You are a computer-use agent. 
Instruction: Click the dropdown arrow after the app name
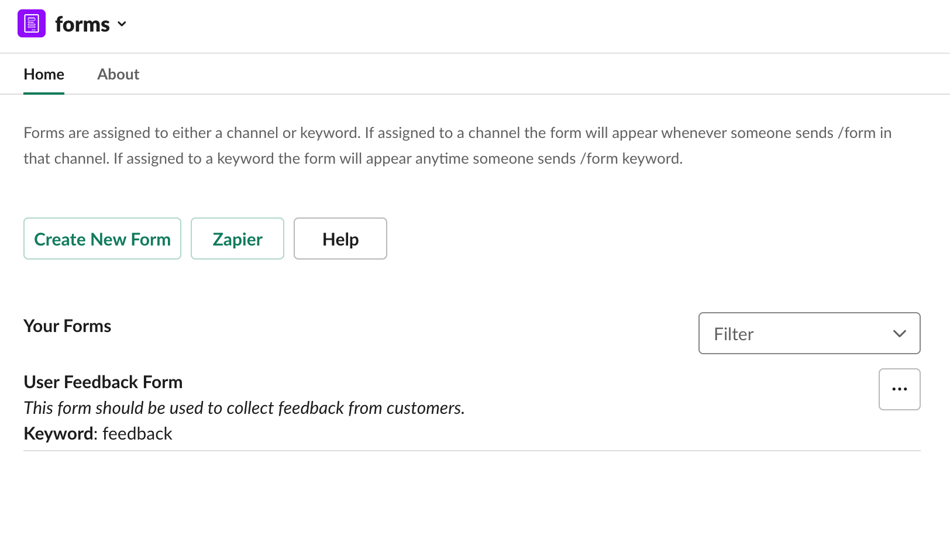click(122, 25)
